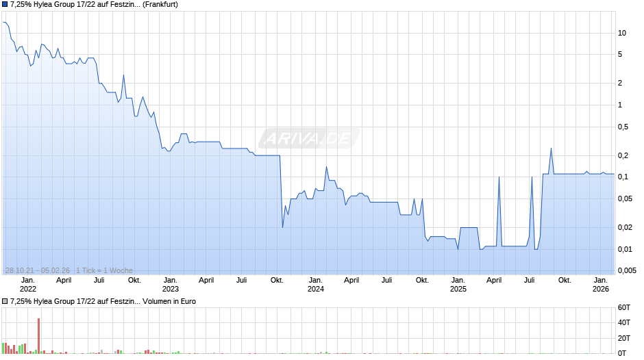Click volume axis label '0T'
Image resolution: width=644 pixels, height=360 pixels.
622,353
